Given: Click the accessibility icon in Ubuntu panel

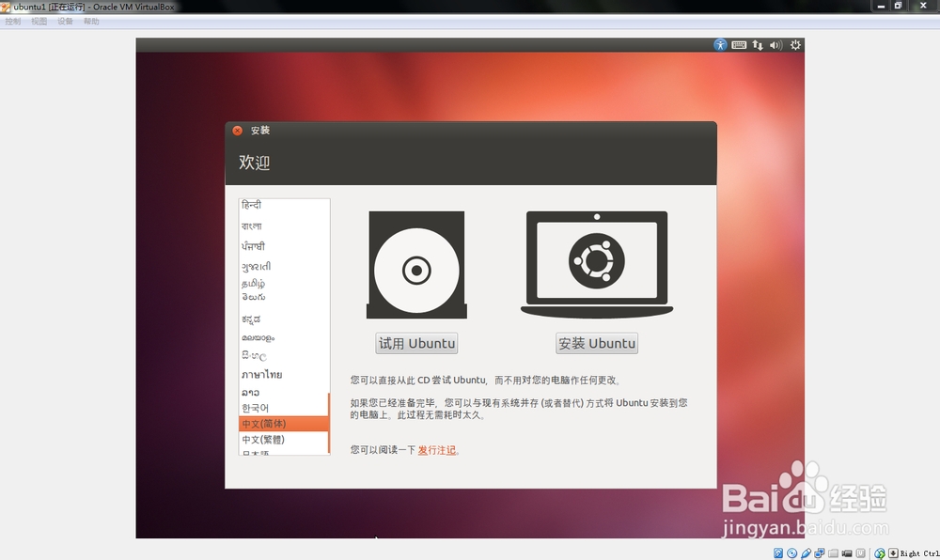Looking at the screenshot, I should pyautogui.click(x=720, y=45).
